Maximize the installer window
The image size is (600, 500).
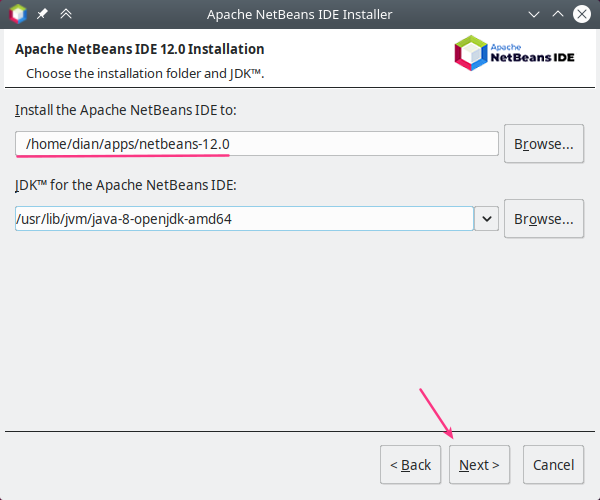tap(557, 15)
